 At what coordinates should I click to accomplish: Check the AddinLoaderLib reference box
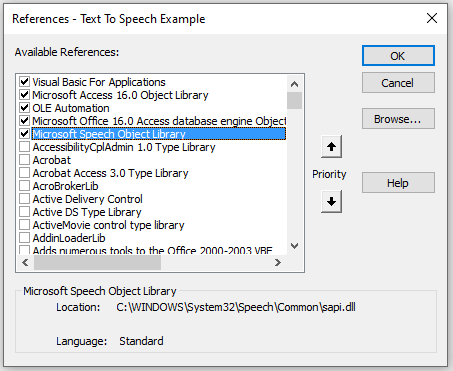[x=24, y=238]
